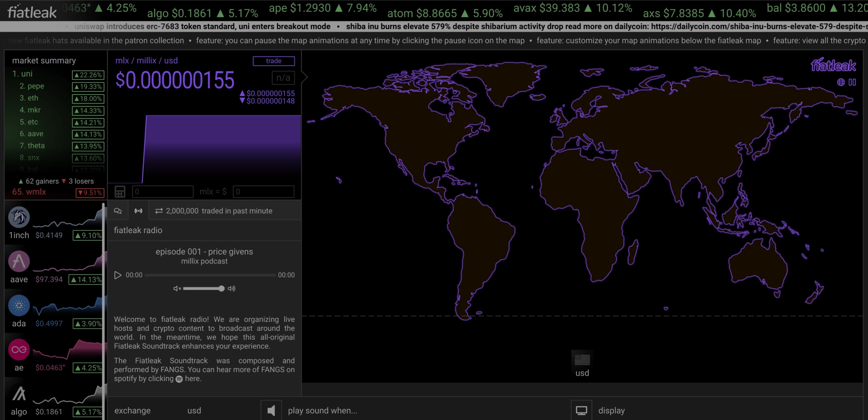
Task: Focus the dollar amount input field
Action: [x=264, y=191]
